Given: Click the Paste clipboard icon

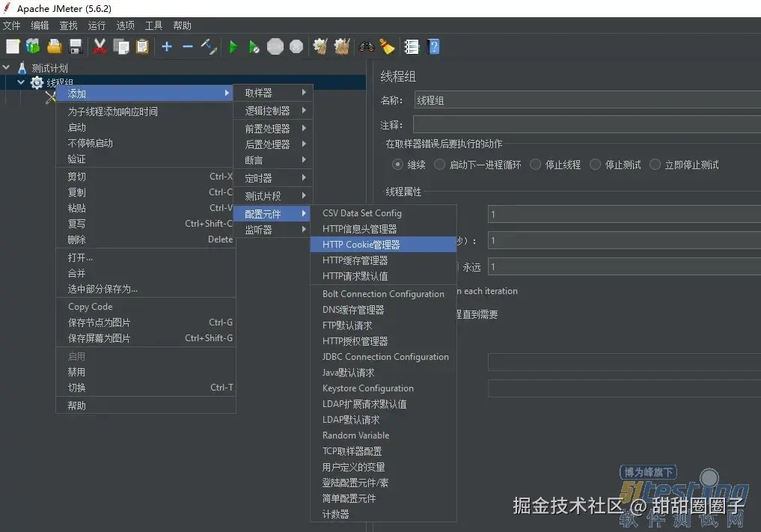Looking at the screenshot, I should point(142,46).
